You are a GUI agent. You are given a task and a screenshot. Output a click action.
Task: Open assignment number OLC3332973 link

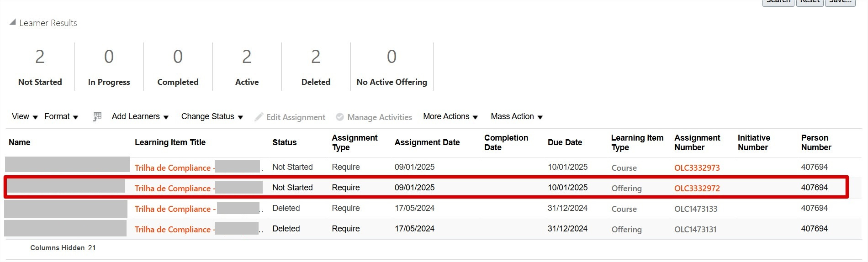click(x=697, y=168)
